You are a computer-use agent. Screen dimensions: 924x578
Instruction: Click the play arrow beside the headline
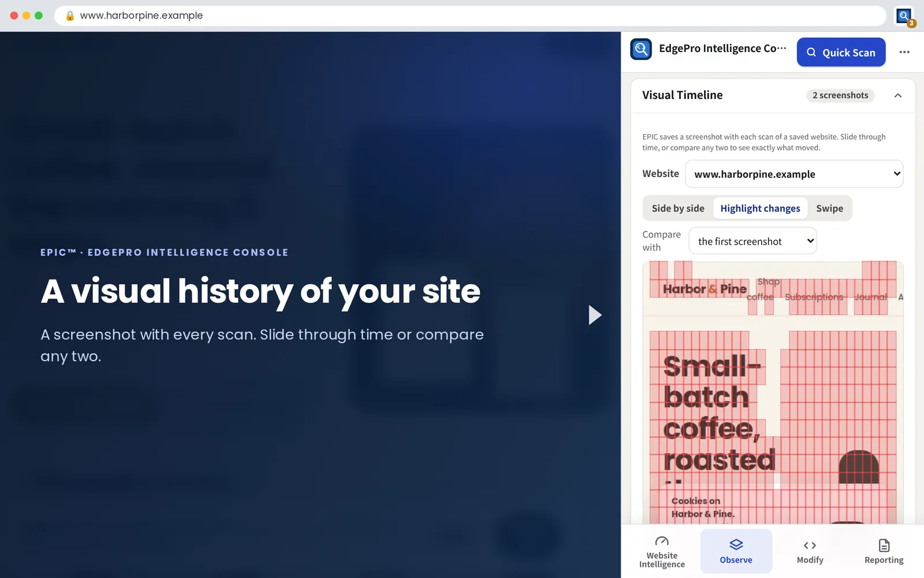(595, 315)
